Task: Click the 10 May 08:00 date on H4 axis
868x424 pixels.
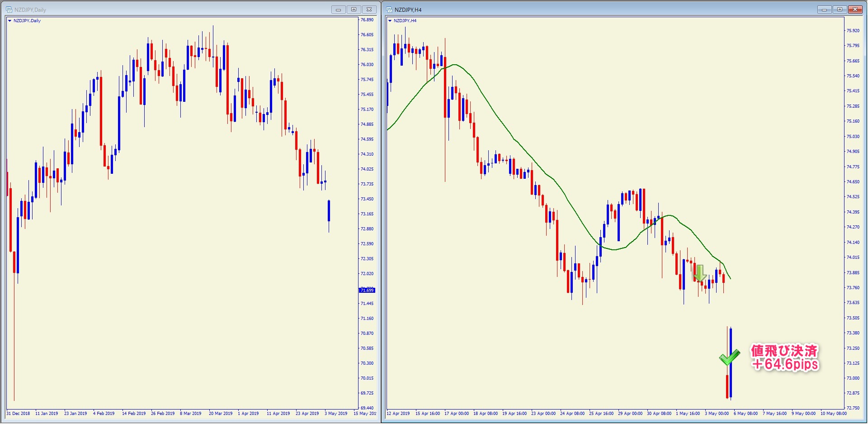Action: point(834,414)
